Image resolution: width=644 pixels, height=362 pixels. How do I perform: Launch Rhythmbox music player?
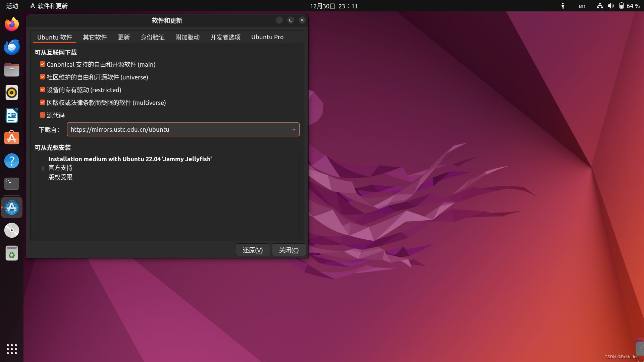[11, 93]
